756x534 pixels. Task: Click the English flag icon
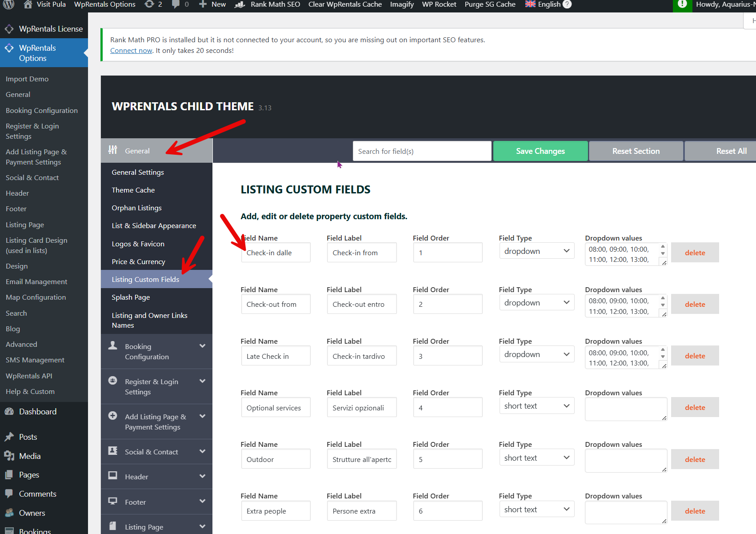pos(530,4)
